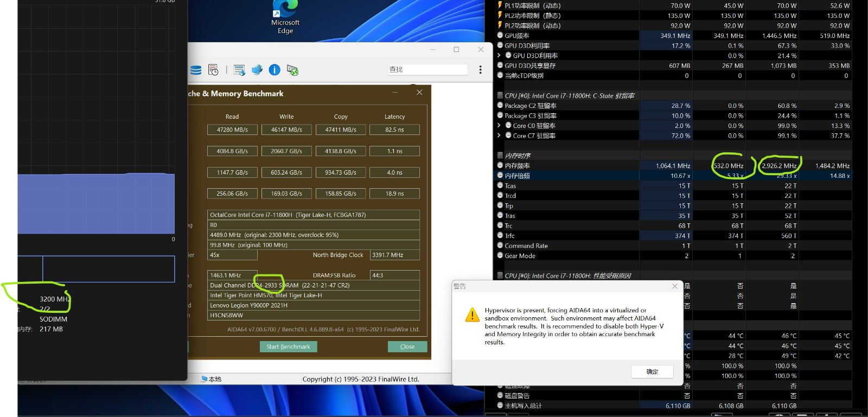This screenshot has width=868, height=417.
Task: Click the yellow warning icon in the 警告 dialog
Action: (472, 315)
